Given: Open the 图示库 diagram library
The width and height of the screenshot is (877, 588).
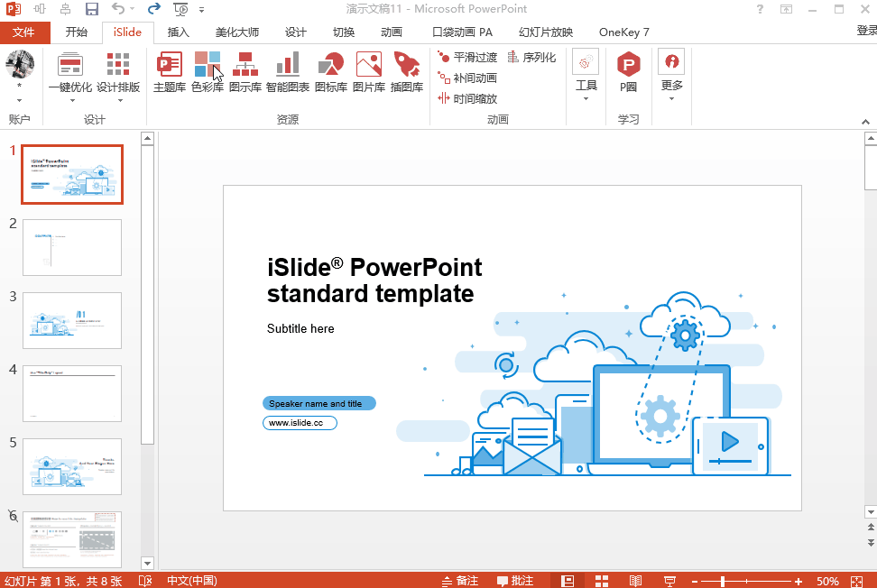Looking at the screenshot, I should tap(245, 72).
